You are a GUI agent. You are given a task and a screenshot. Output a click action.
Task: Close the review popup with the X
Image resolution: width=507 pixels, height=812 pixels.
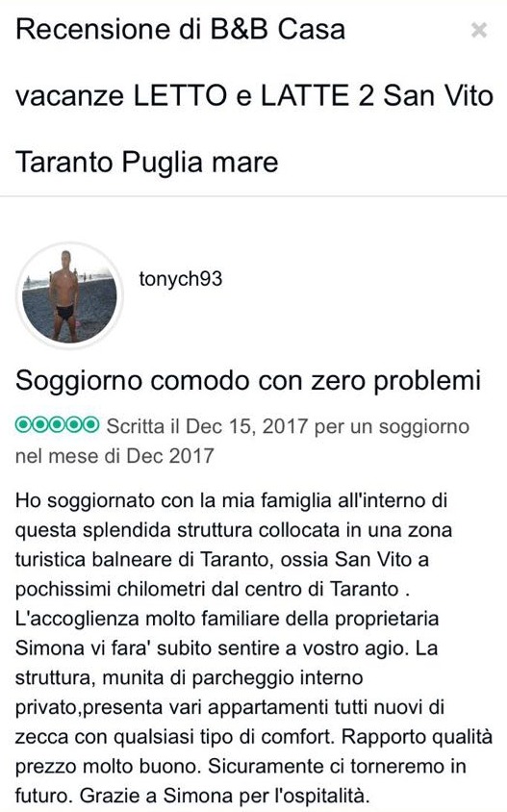(x=479, y=30)
